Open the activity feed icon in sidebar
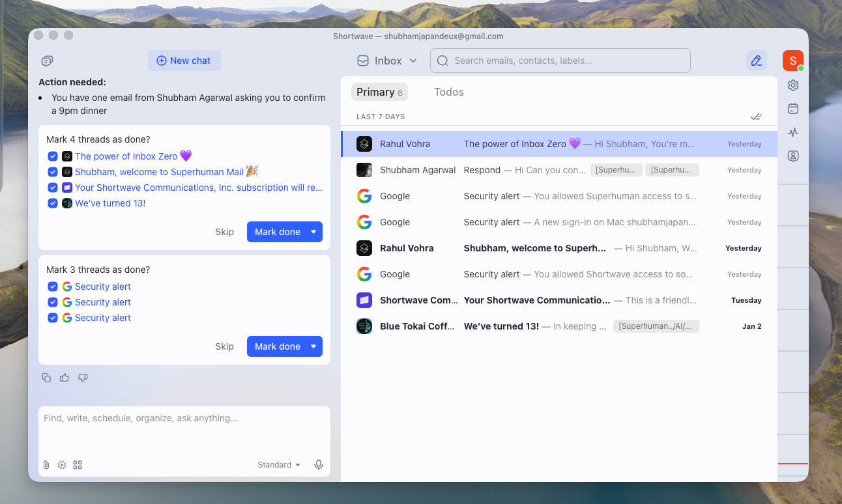This screenshot has height=504, width=842. 792,132
